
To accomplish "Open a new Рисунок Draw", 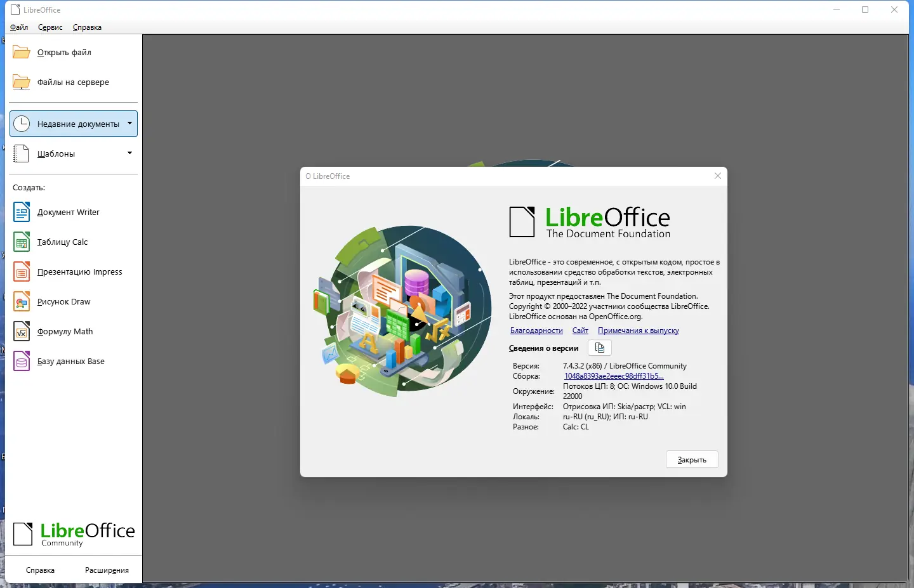I will coord(63,301).
